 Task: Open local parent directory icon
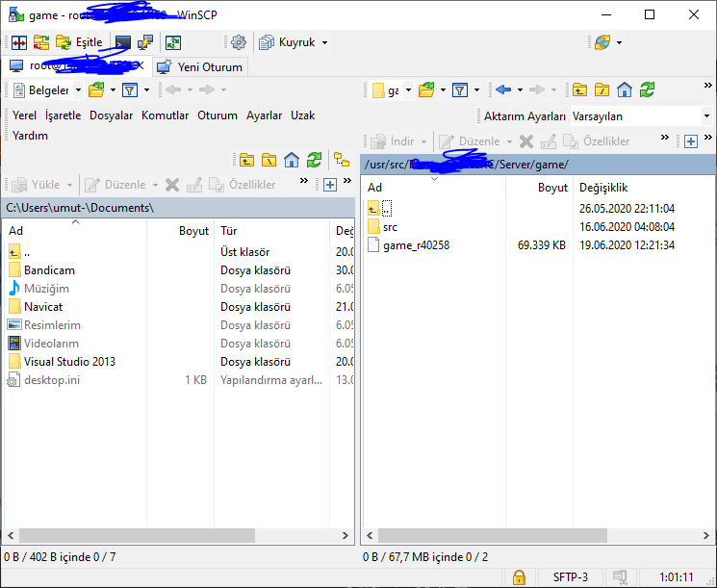pos(246,160)
